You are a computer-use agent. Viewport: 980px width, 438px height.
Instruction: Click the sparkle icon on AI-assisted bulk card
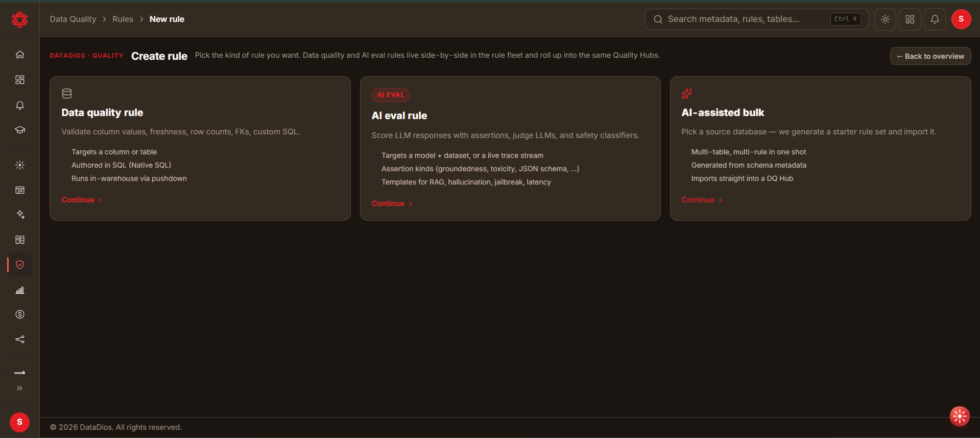pos(687,94)
